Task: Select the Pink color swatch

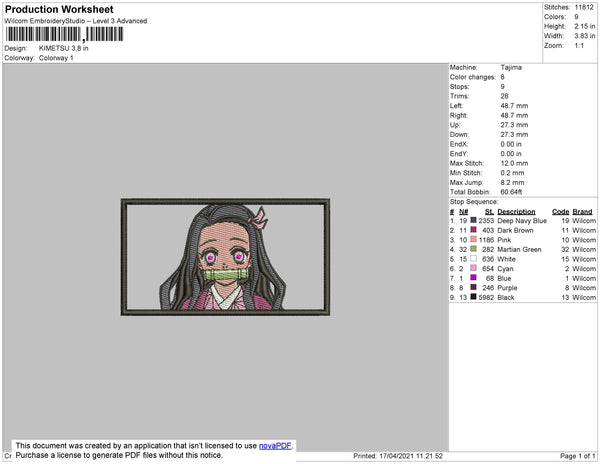Action: pyautogui.click(x=473, y=239)
